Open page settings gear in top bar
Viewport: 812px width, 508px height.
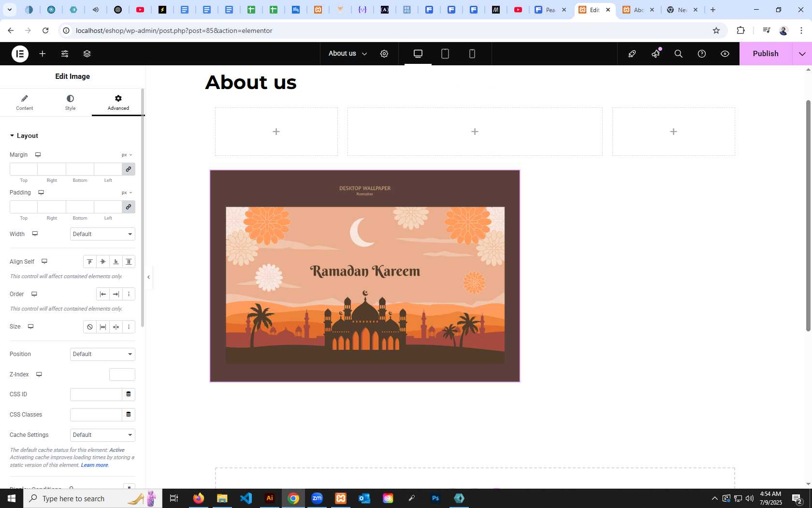(384, 54)
